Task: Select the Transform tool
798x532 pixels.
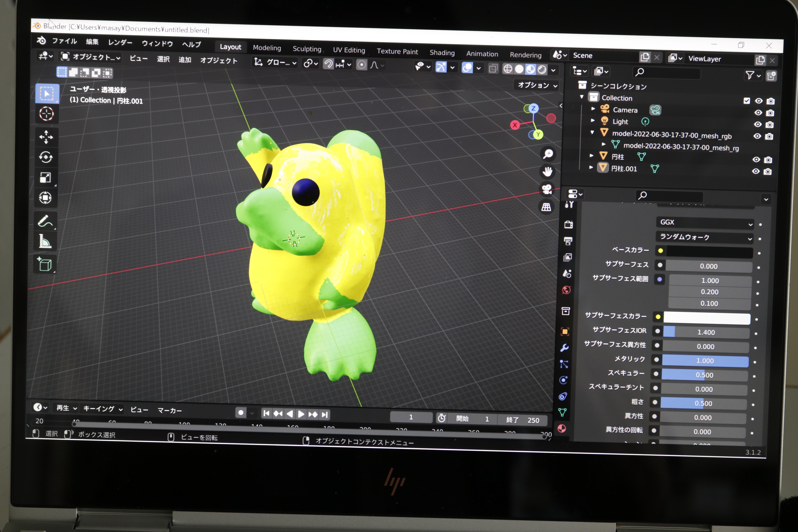Action: [45, 198]
